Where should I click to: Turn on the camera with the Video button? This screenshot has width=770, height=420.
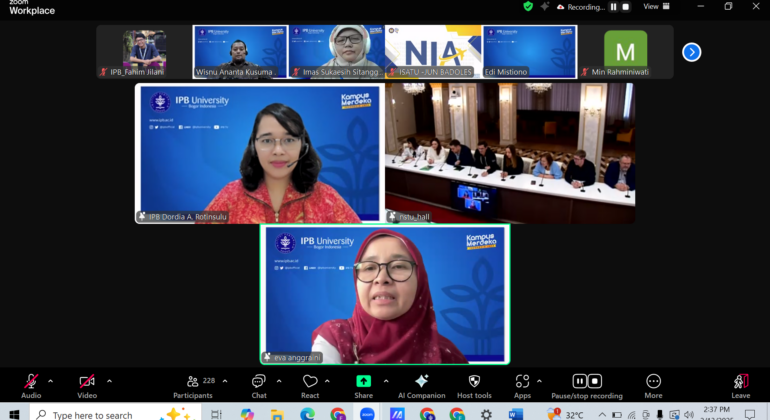tap(87, 382)
